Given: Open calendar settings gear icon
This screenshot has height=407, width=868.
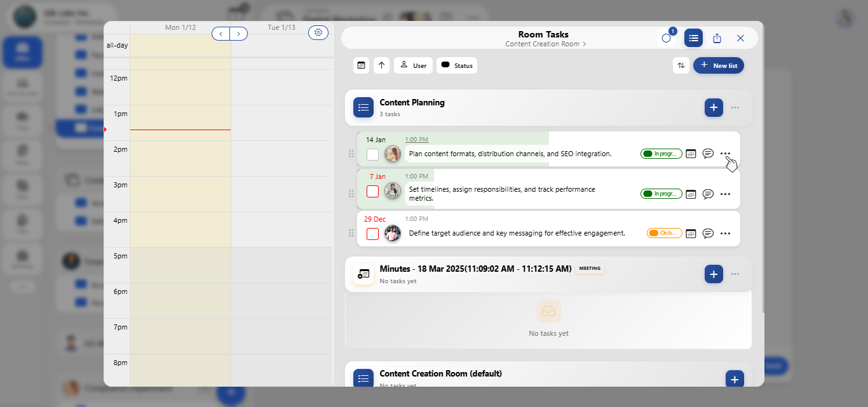Looking at the screenshot, I should tap(318, 32).
